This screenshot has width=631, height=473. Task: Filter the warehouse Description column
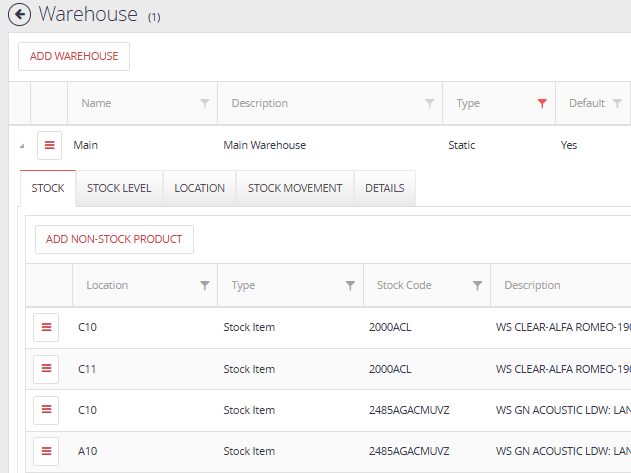click(x=430, y=103)
